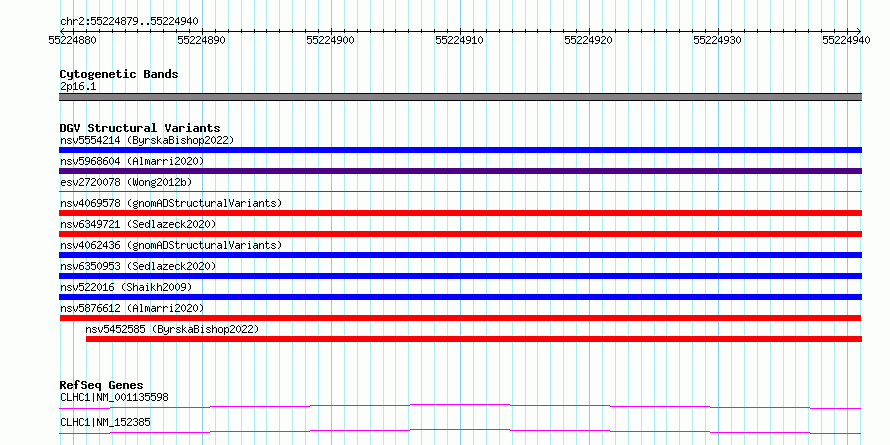
Task: Click the red bar of nsv5876612
Action: [x=460, y=318]
